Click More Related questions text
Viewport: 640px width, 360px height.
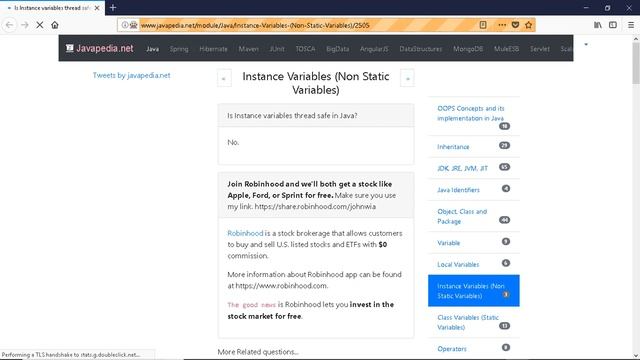[x=258, y=351]
